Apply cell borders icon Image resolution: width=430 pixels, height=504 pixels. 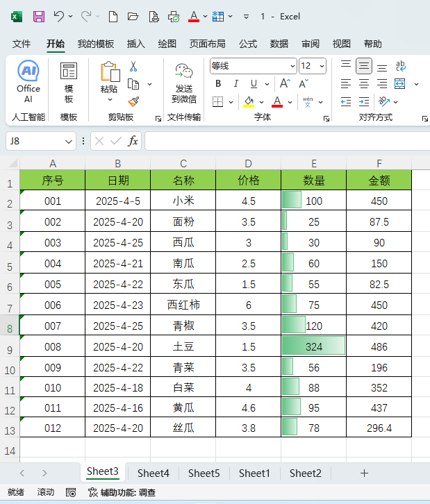click(217, 102)
